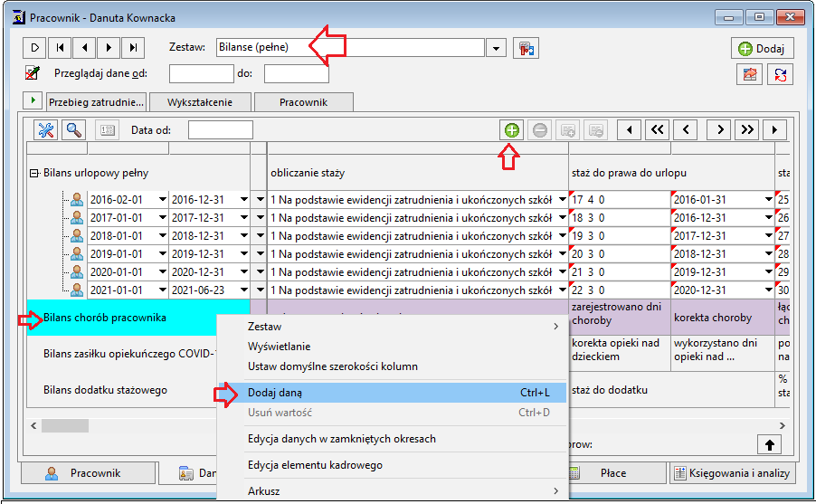The image size is (816, 504).
Task: Click the single left chevron button
Action: [x=686, y=129]
